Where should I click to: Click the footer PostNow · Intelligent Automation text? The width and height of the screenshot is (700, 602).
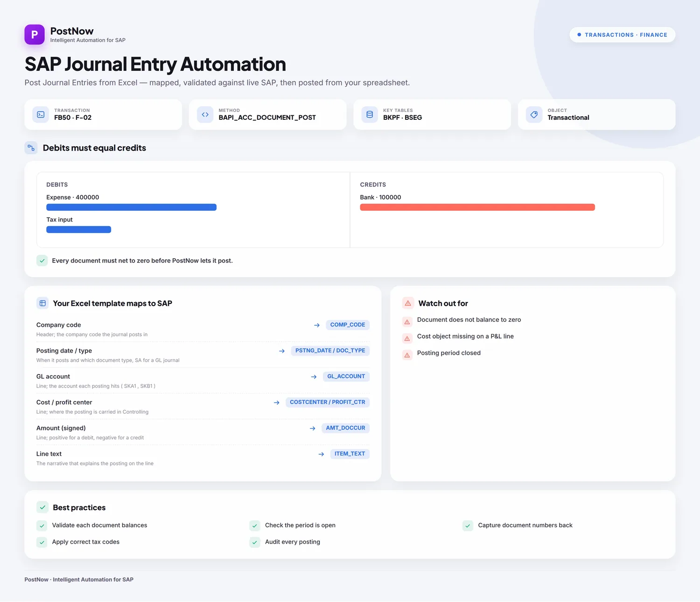(x=79, y=580)
